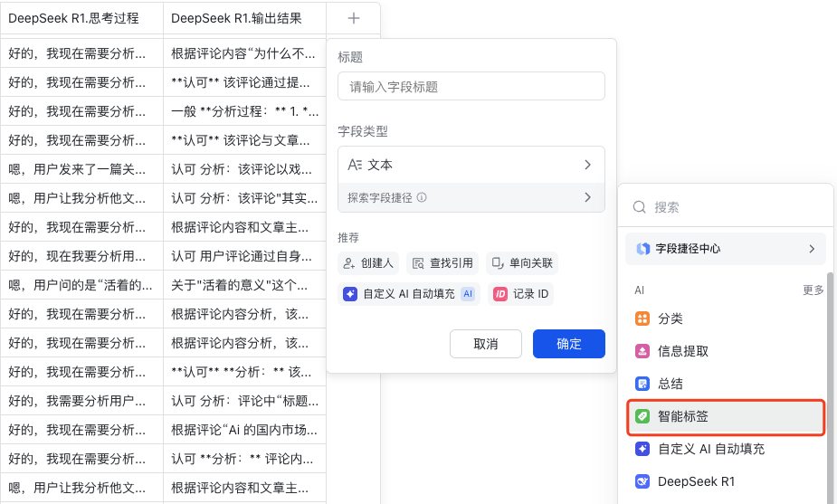Click the search magnifier icon
Image resolution: width=837 pixels, height=504 pixels.
[x=640, y=207]
